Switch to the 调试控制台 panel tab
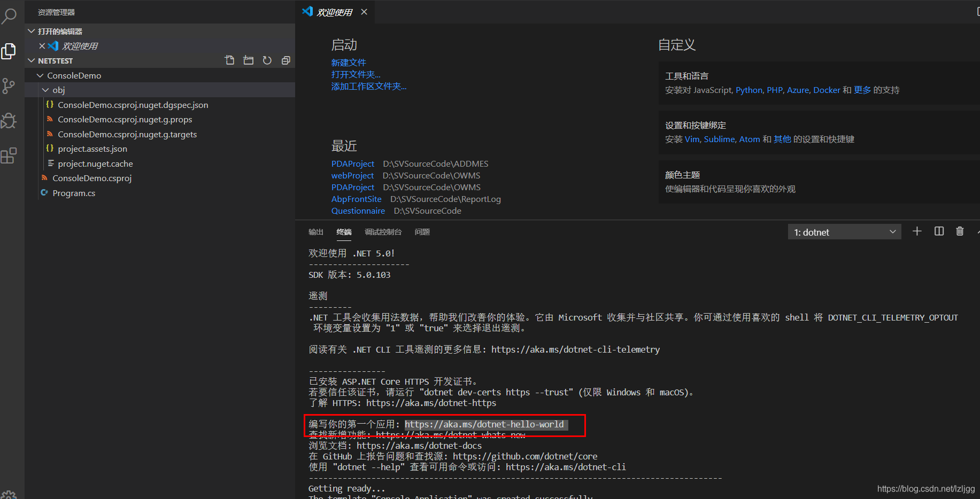980x499 pixels. tap(383, 232)
